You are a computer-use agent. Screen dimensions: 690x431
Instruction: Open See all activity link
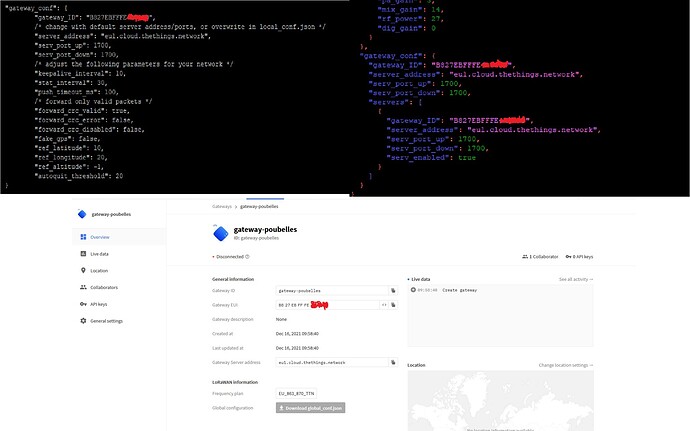click(575, 279)
